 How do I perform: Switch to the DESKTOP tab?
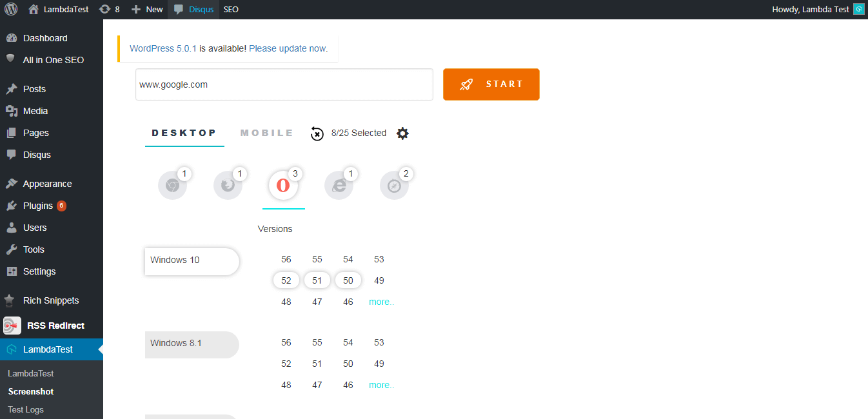point(184,133)
